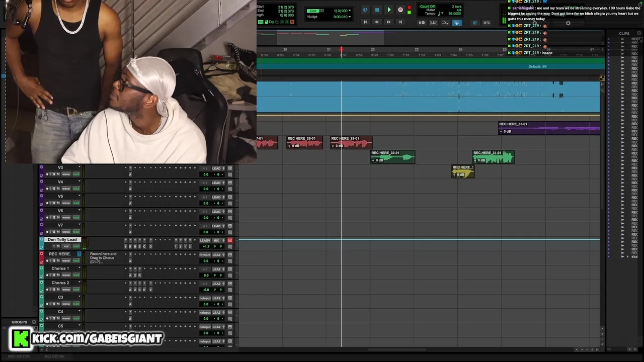Screen dimensions: 644x362
Task: Open the Grid value dropdown arrow
Action: coord(350,11)
